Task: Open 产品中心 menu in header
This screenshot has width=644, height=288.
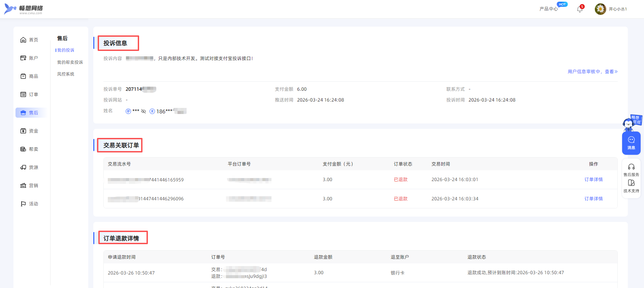Action: 548,9
